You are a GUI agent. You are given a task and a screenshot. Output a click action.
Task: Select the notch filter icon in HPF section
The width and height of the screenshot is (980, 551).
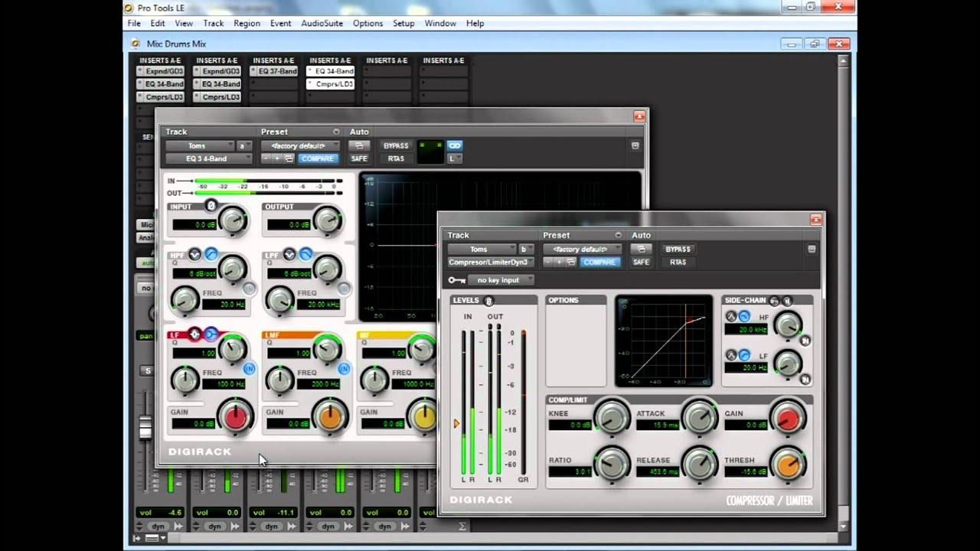coord(194,254)
